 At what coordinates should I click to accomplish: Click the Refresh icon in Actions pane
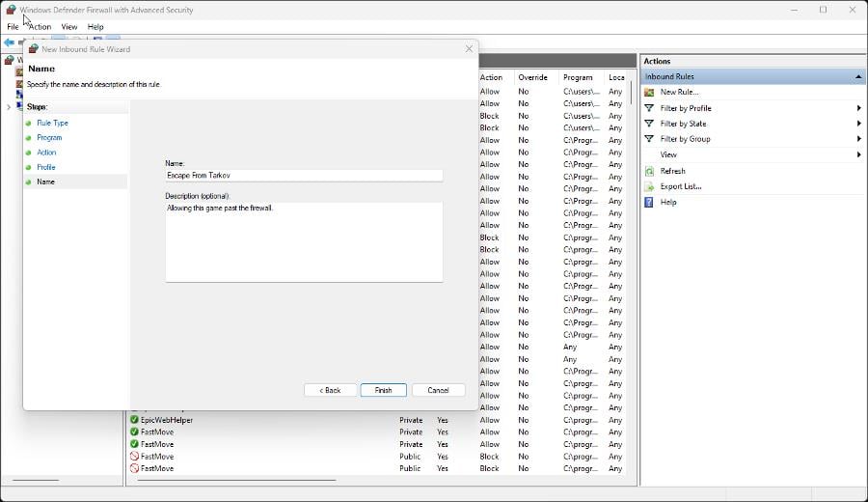649,171
